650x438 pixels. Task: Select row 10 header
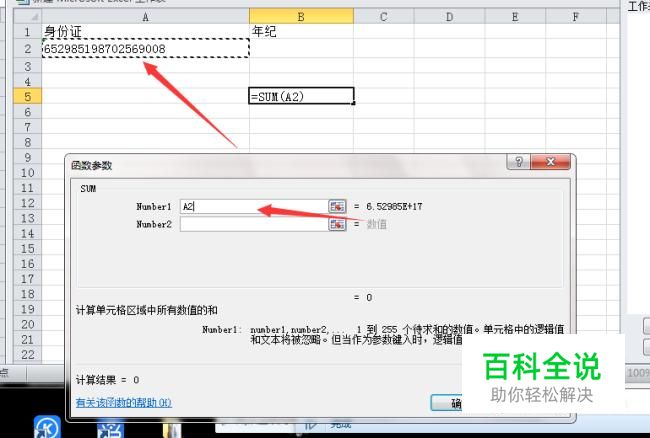(27, 173)
